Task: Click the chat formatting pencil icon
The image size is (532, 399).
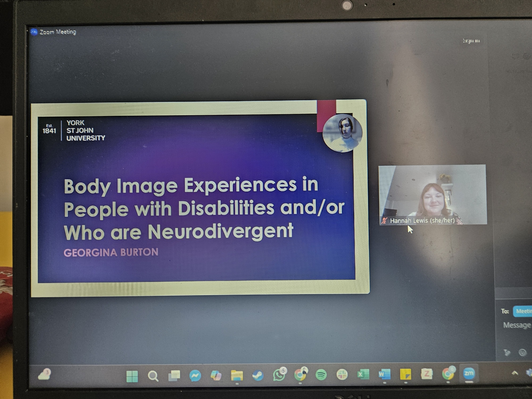Action: (507, 353)
